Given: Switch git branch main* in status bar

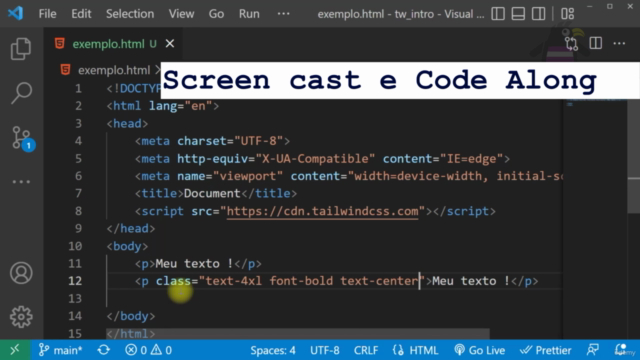Looking at the screenshot, I should (60, 350).
